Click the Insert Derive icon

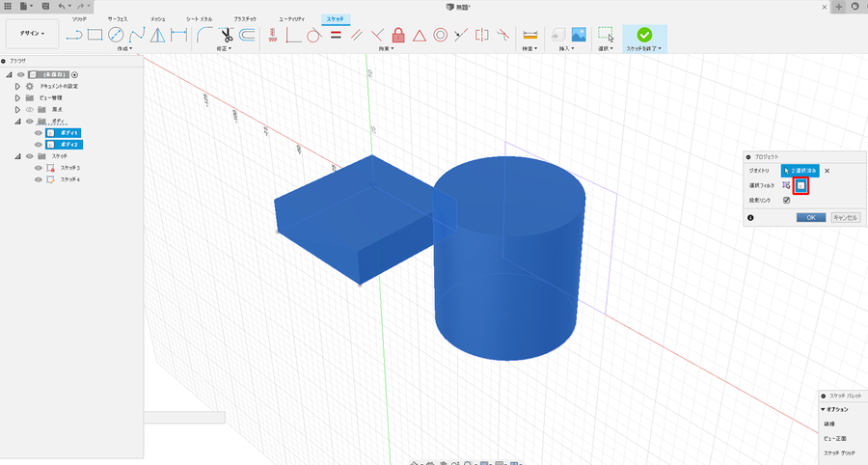[557, 35]
